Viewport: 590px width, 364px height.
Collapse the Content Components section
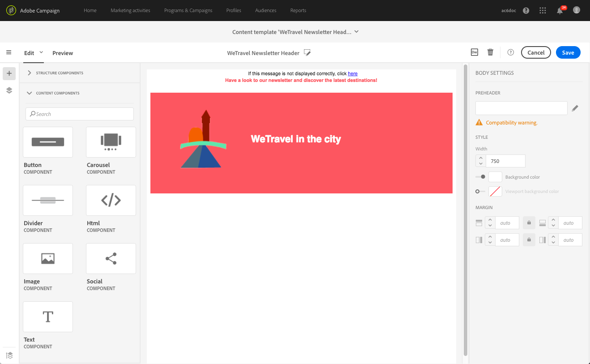click(30, 93)
